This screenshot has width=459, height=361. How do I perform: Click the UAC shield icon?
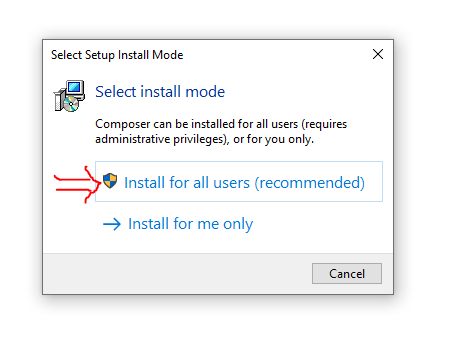click(x=110, y=181)
